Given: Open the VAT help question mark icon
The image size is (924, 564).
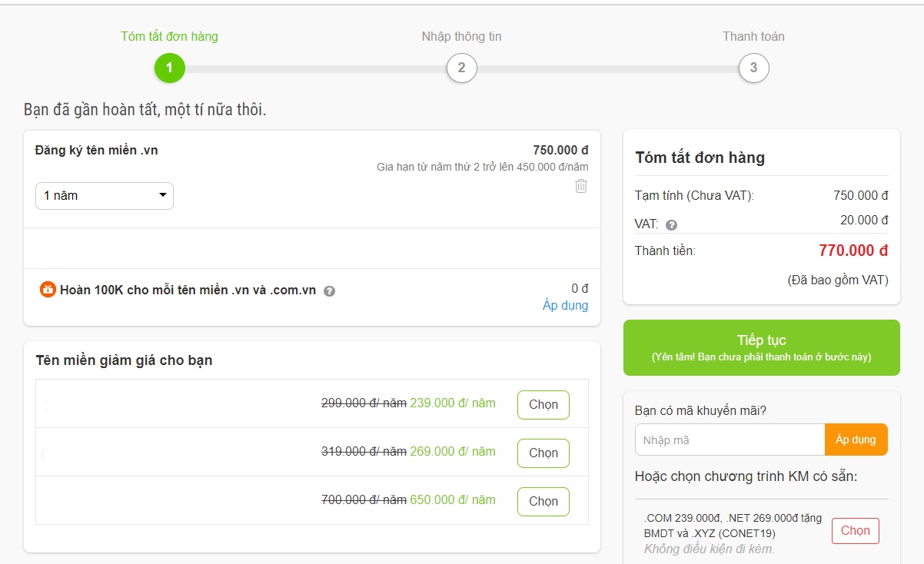Looking at the screenshot, I should [671, 225].
